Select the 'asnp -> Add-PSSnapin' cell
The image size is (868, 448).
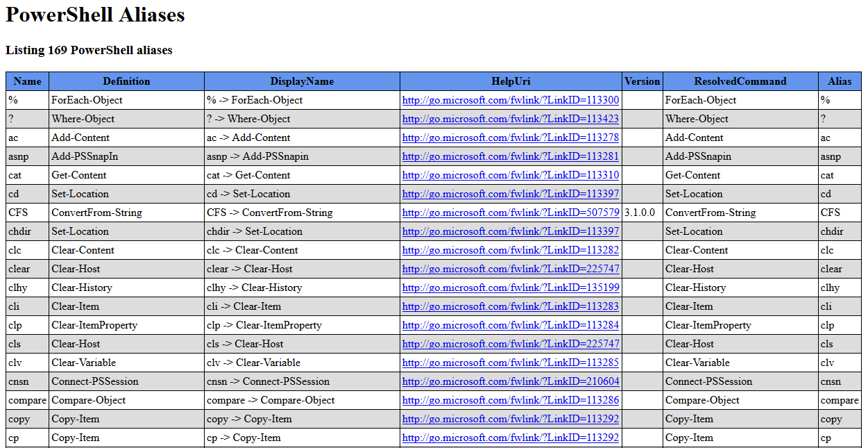(x=302, y=156)
